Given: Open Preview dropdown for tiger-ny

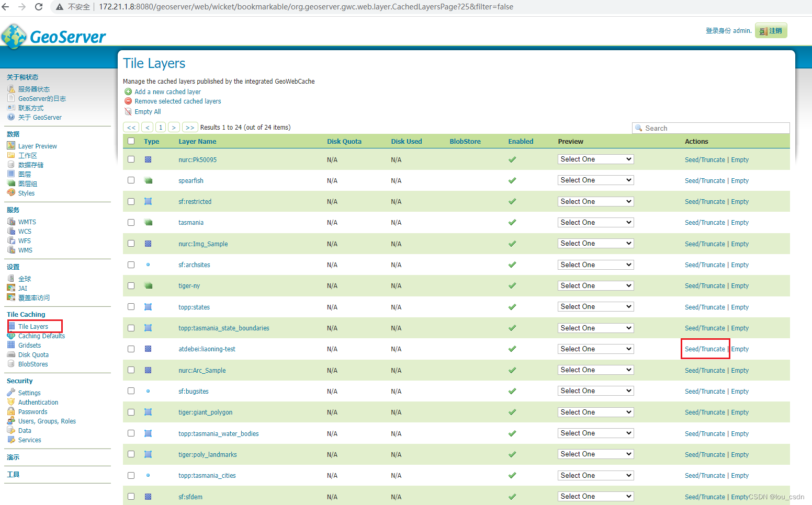Looking at the screenshot, I should point(595,285).
